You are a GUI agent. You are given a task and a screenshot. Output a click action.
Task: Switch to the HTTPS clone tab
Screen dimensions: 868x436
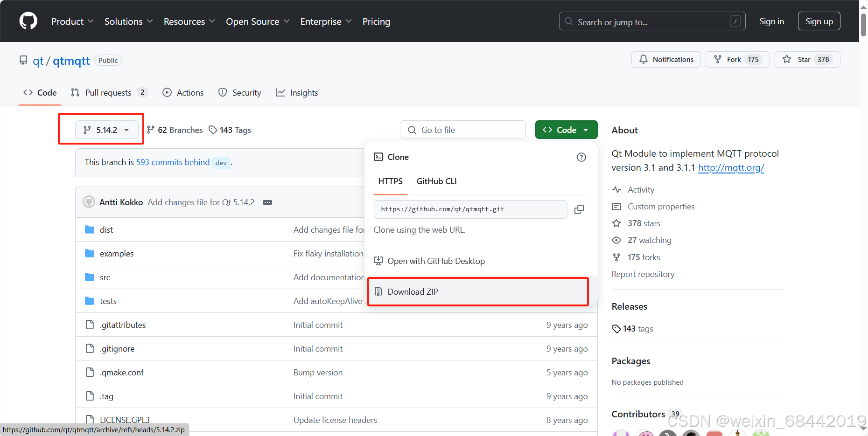click(391, 181)
